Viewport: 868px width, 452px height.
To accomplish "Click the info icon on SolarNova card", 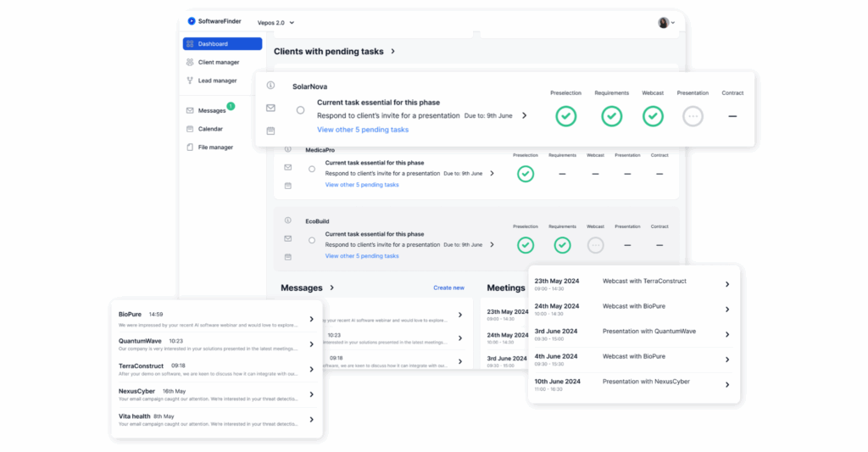I will click(270, 86).
